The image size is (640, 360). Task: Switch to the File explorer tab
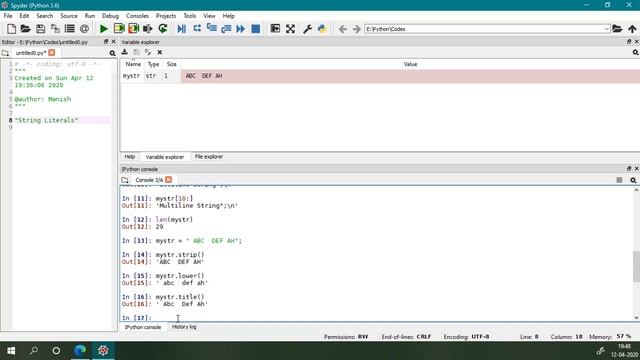click(x=209, y=157)
